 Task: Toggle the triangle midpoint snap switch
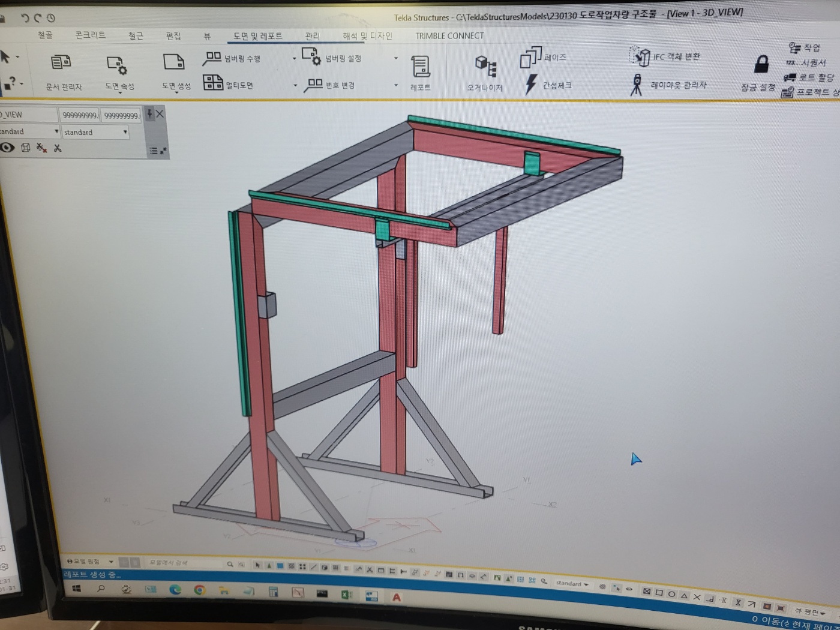684,595
